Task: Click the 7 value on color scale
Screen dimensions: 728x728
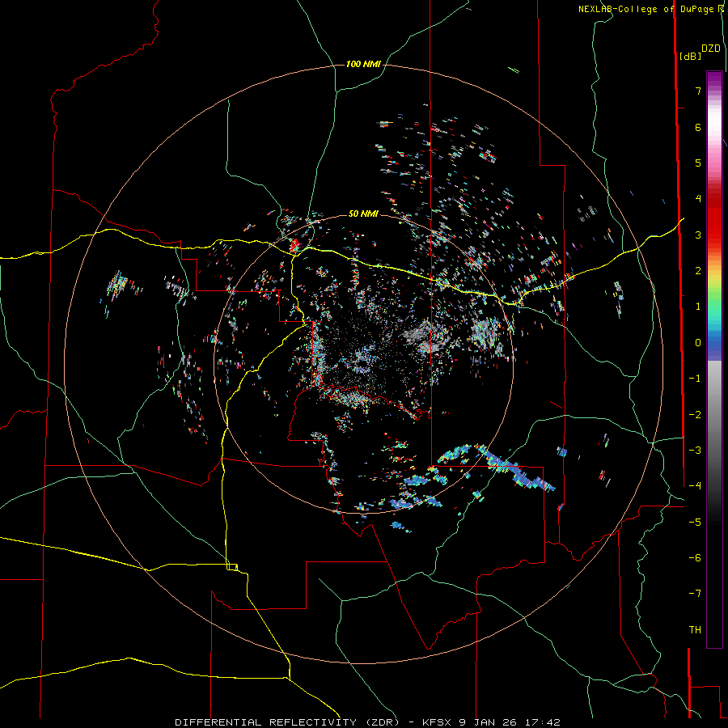Action: (x=698, y=91)
